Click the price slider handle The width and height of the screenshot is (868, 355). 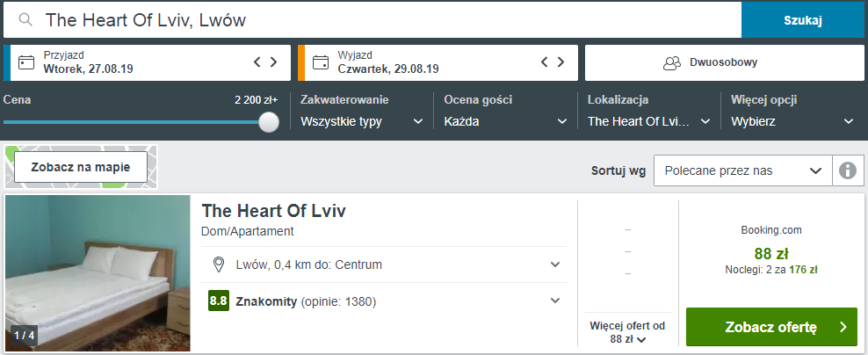point(269,122)
